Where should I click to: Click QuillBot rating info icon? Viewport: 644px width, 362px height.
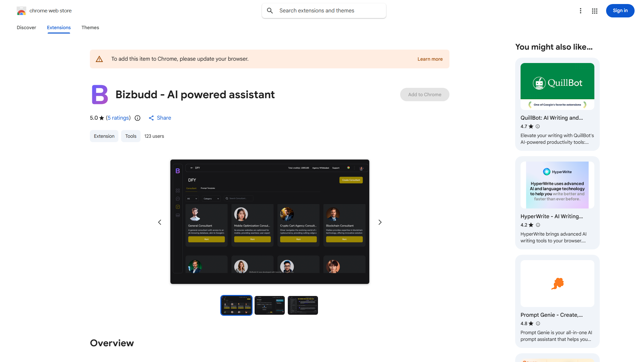click(x=538, y=126)
